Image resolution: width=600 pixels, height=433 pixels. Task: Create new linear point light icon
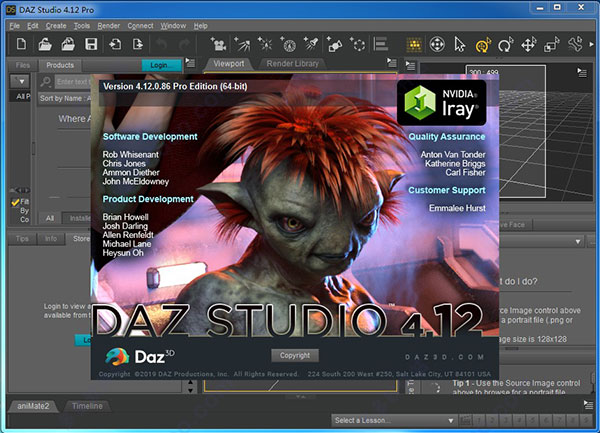pos(288,44)
